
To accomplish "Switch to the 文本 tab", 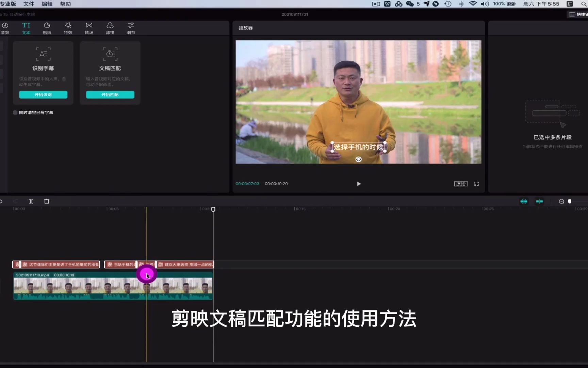I will pyautogui.click(x=26, y=28).
